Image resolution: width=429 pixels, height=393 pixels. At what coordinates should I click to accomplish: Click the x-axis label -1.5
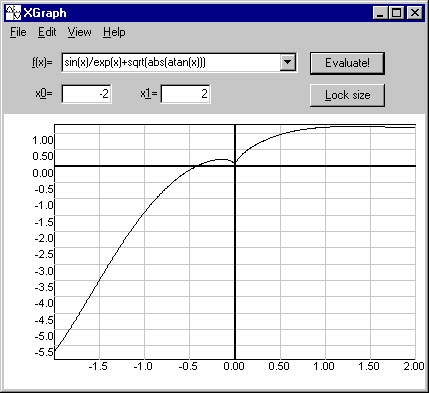[98, 366]
